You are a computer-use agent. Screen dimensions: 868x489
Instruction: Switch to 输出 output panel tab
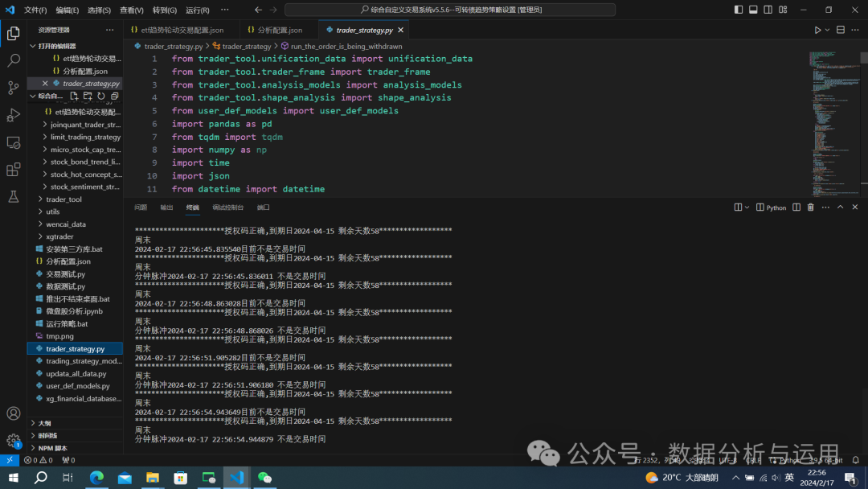(x=166, y=208)
